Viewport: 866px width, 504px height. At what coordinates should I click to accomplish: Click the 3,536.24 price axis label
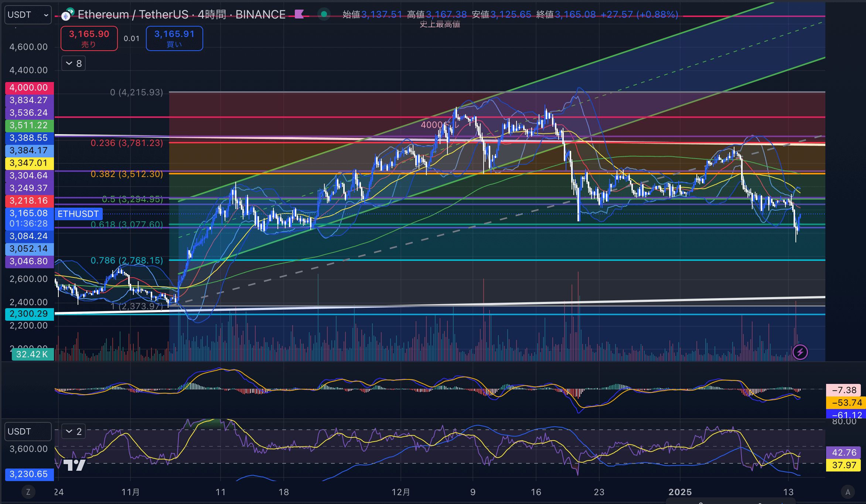click(x=29, y=113)
